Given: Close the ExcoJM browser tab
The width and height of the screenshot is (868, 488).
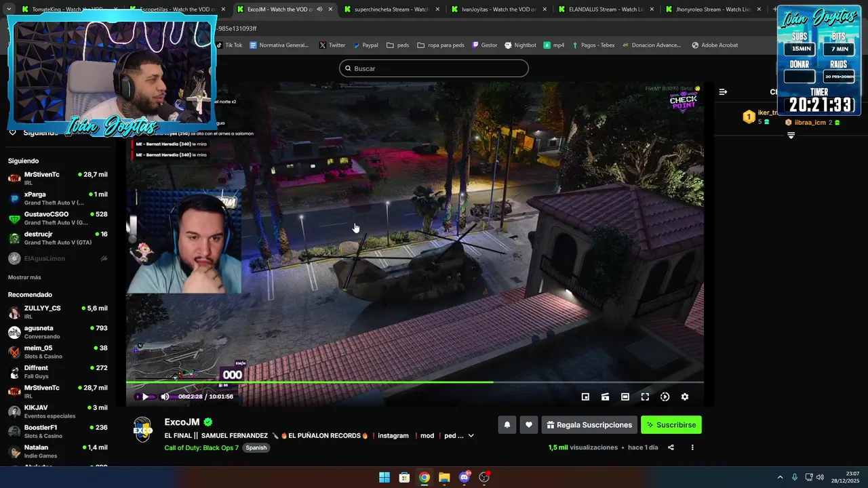Looking at the screenshot, I should click(x=330, y=9).
